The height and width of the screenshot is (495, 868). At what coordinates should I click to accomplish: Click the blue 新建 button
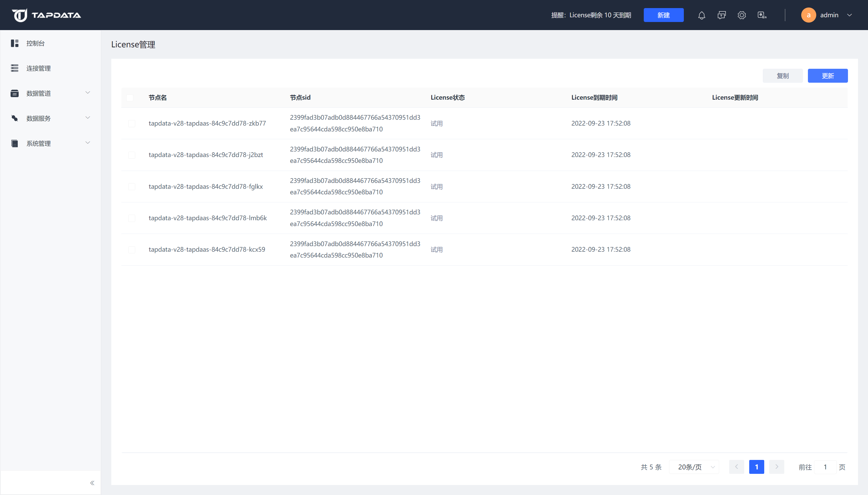663,15
